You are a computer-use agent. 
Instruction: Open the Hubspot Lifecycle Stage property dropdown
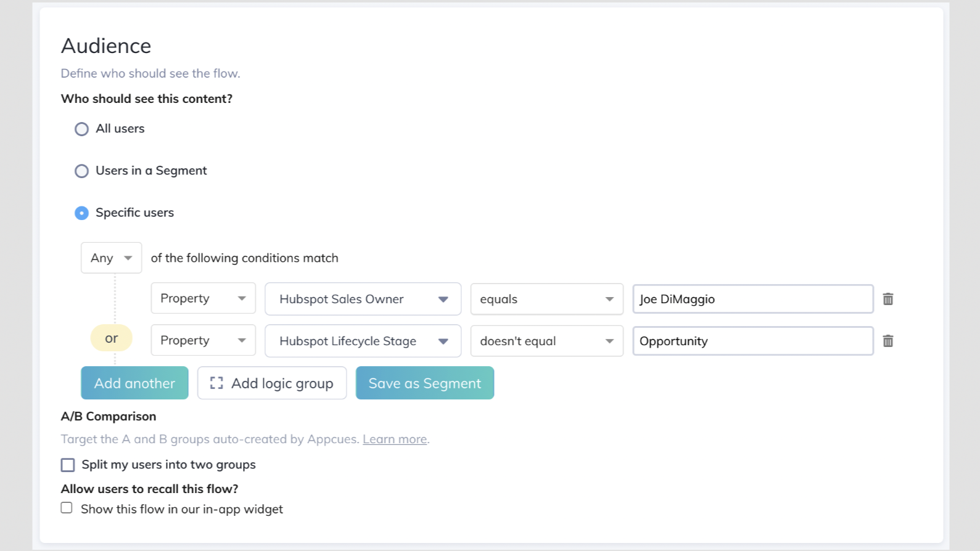[x=363, y=341]
